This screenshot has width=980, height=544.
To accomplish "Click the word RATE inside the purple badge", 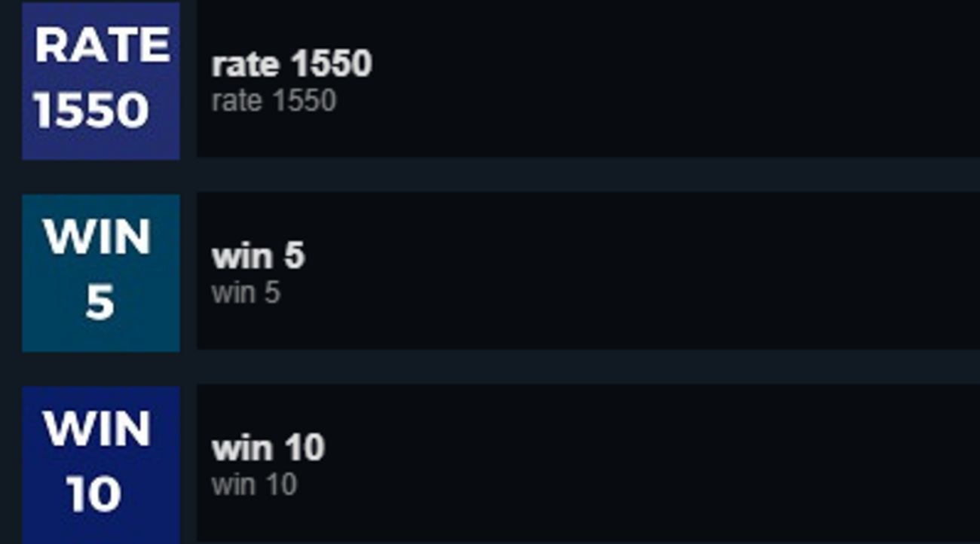I will click(102, 46).
